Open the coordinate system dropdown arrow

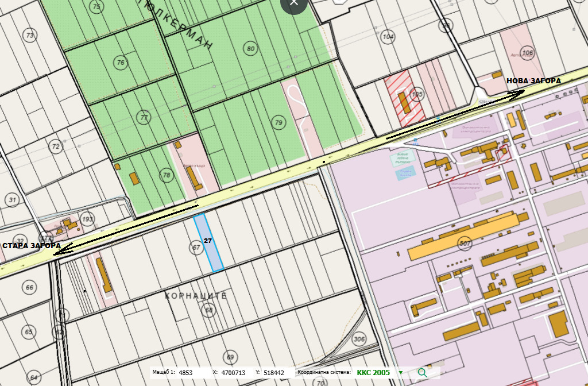401,373
